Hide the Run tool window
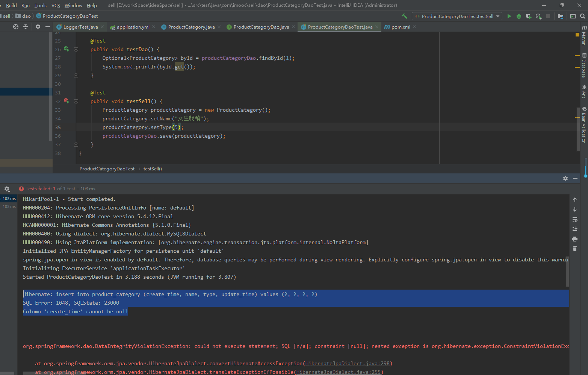The image size is (588, 375). 575,178
